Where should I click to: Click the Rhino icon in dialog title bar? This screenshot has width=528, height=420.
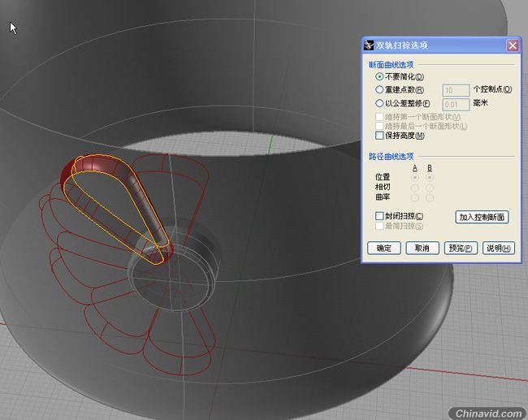click(369, 45)
